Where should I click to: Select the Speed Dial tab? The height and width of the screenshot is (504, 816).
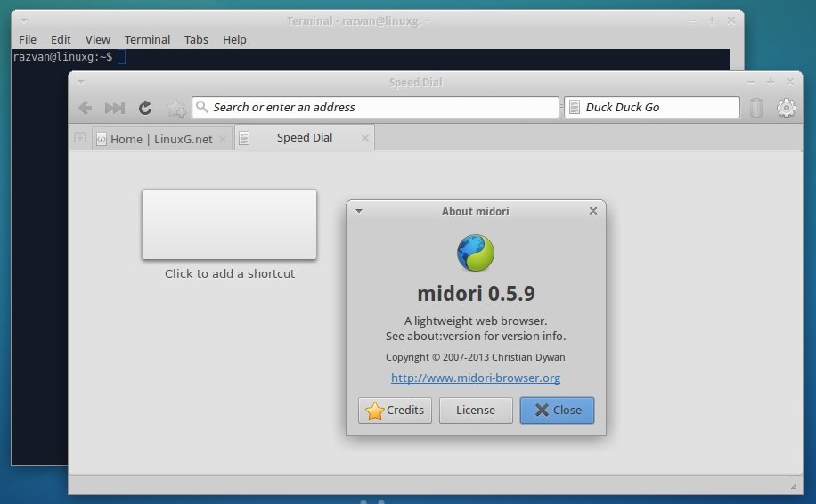point(305,138)
